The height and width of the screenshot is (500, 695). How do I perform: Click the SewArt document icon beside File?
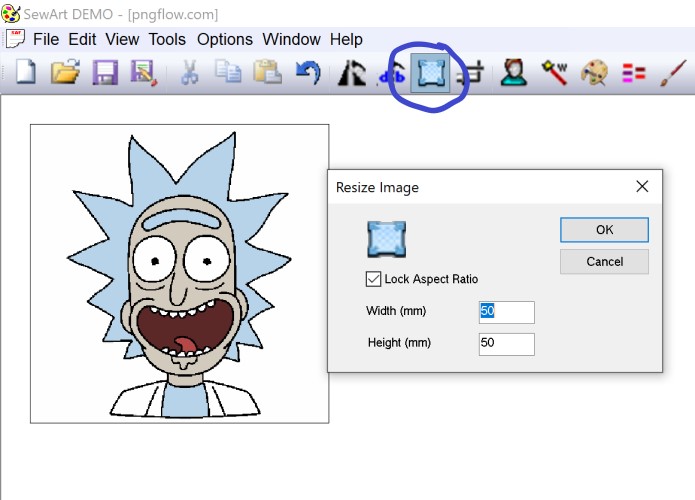15,39
